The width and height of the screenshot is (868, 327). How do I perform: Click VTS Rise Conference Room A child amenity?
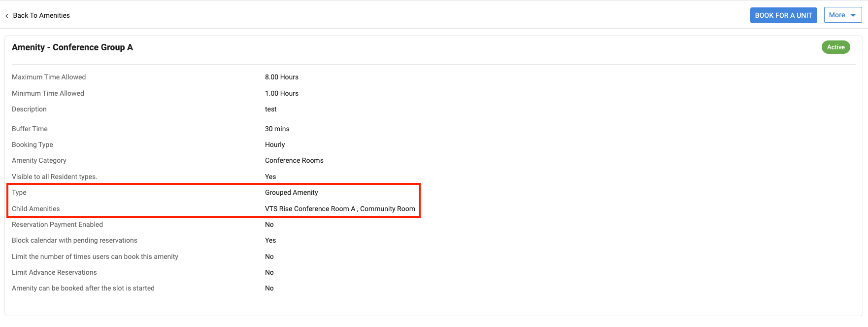pos(310,209)
